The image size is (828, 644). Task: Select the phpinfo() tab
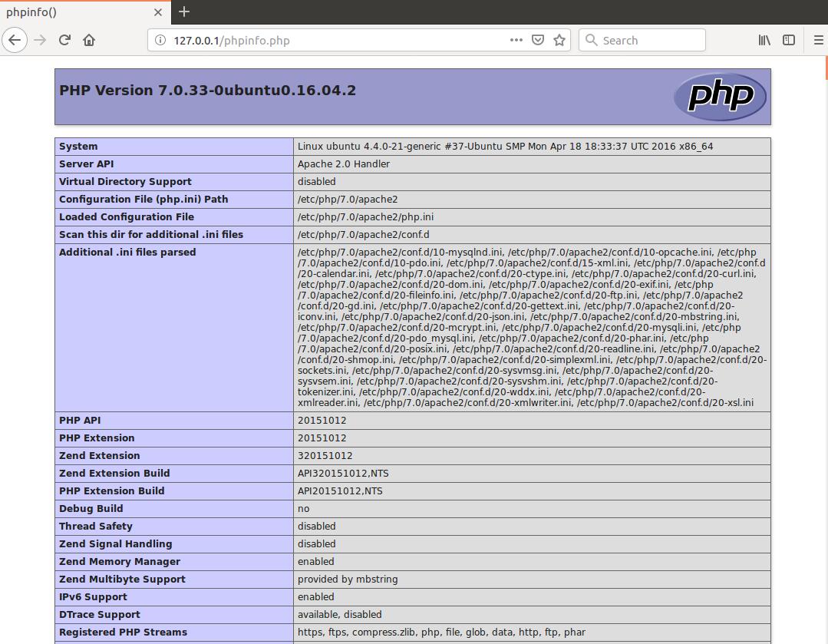[x=69, y=12]
